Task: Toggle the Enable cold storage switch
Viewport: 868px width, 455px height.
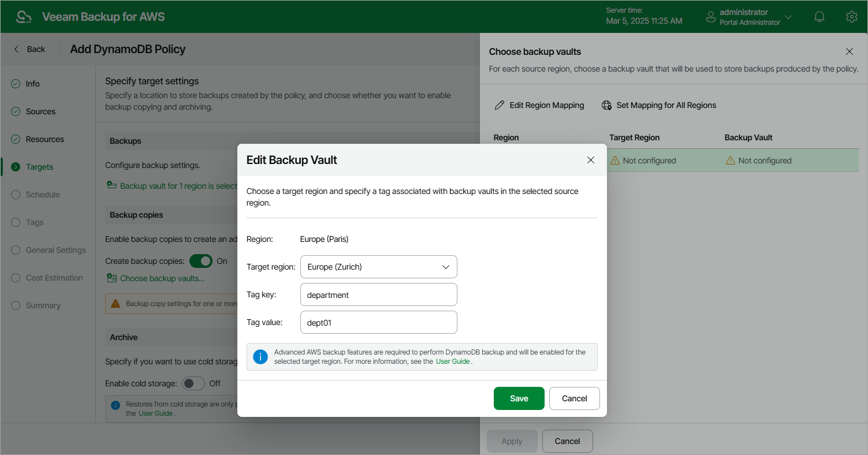Action: click(193, 383)
